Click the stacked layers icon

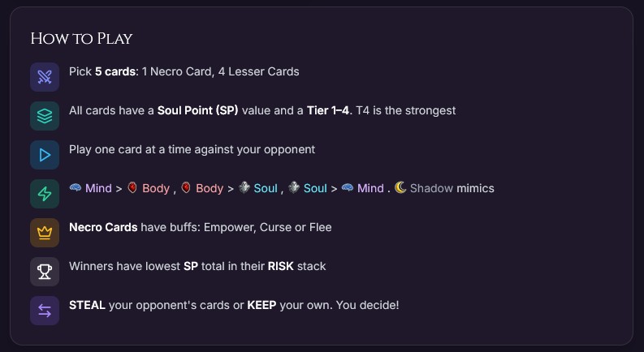(x=45, y=115)
